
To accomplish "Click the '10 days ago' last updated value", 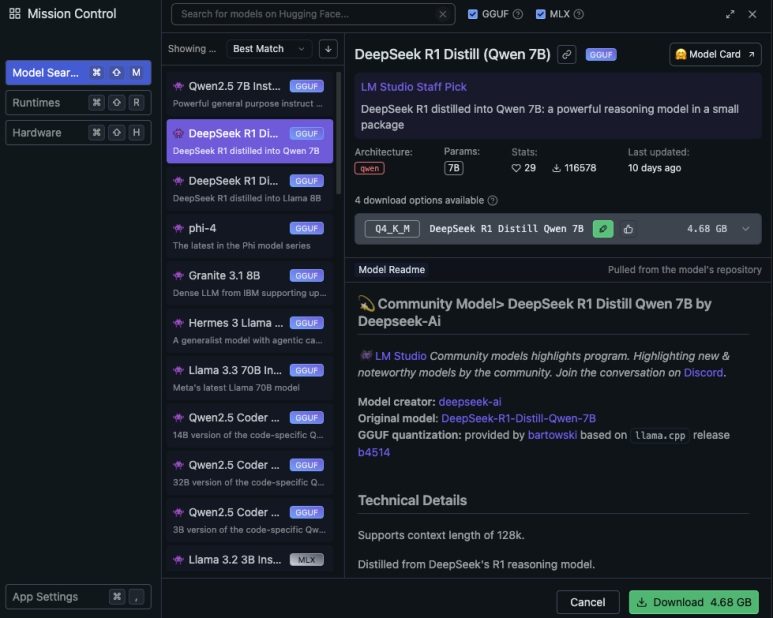I will (x=654, y=168).
